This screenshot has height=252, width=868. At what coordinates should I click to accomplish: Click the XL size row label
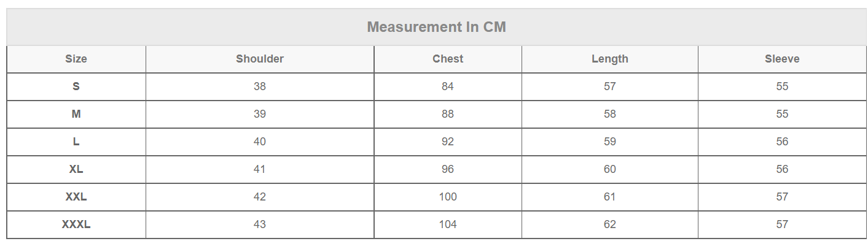(76, 169)
